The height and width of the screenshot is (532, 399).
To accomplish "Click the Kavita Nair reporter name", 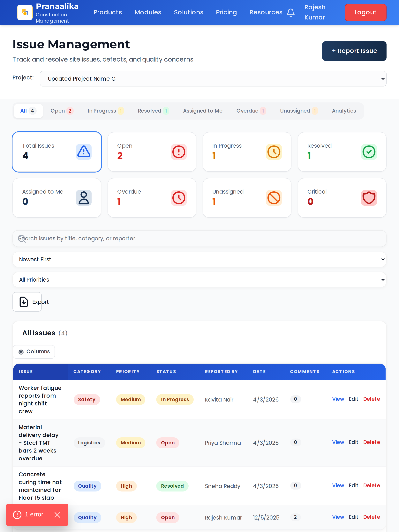I will click(219, 399).
